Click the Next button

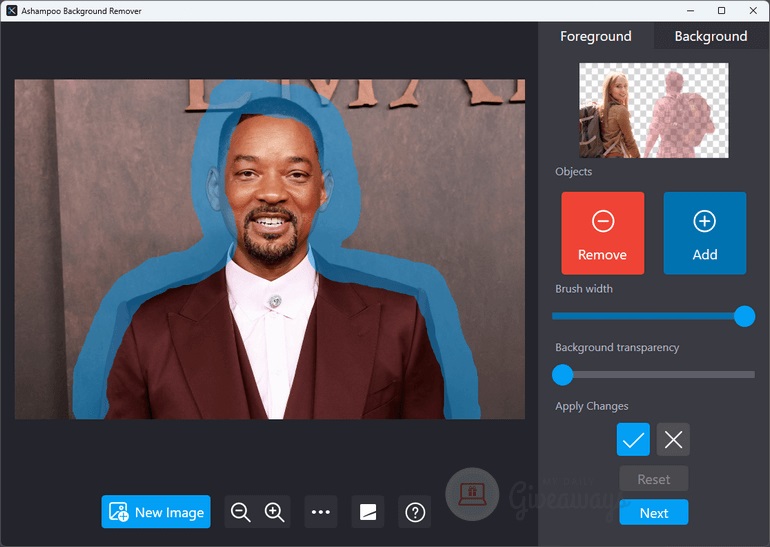click(x=653, y=512)
